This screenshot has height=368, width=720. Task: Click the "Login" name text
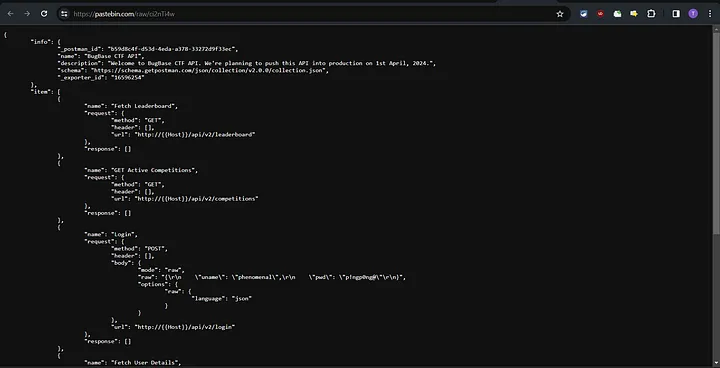point(124,234)
